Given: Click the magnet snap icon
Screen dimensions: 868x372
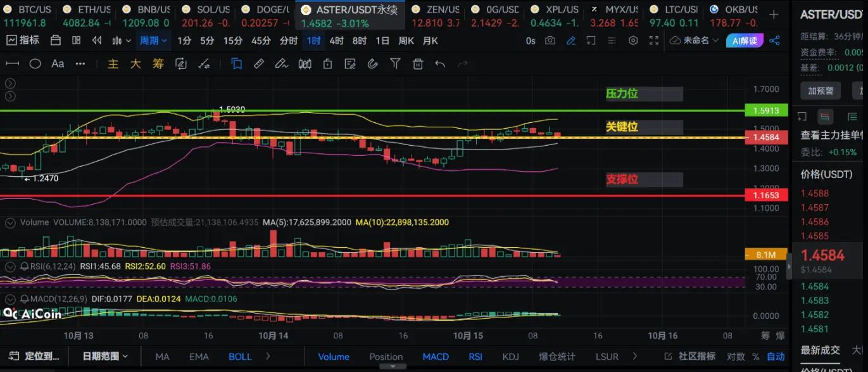Looking at the screenshot, I should point(372,63).
